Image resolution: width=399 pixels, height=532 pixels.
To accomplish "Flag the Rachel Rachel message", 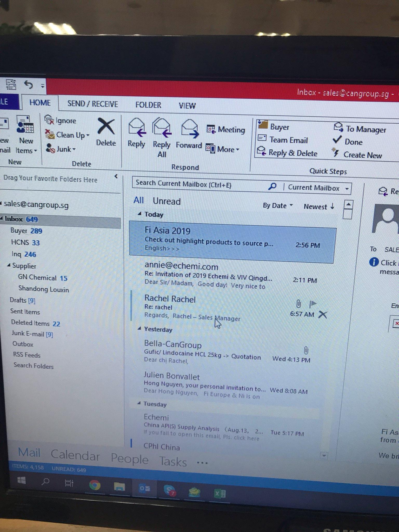I will point(313,303).
